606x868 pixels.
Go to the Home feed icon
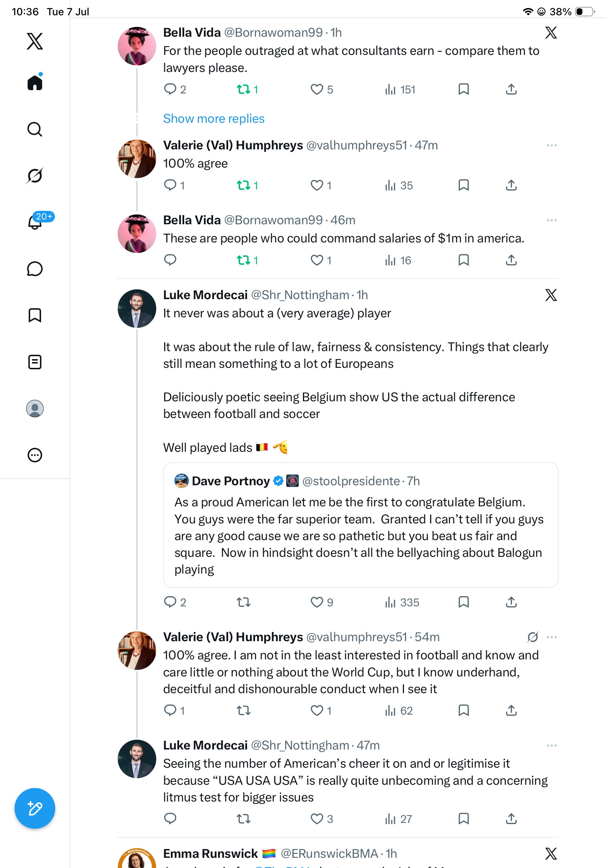coord(35,82)
